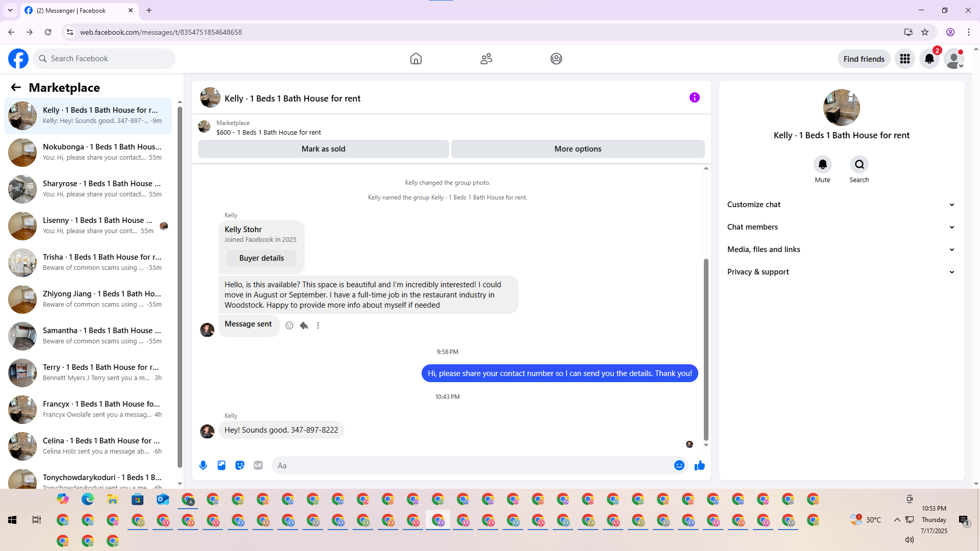This screenshot has width=980, height=551.
Task: Open Windows Start menu
Action: tap(12, 520)
